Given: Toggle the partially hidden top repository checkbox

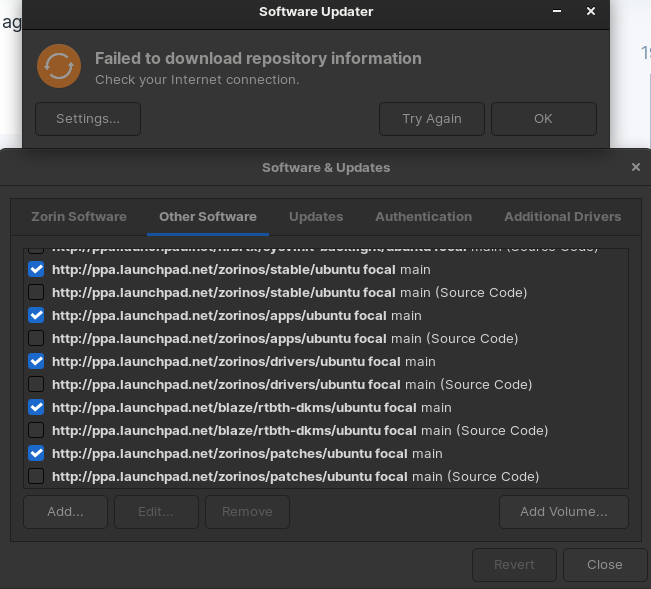Looking at the screenshot, I should (x=36, y=251).
